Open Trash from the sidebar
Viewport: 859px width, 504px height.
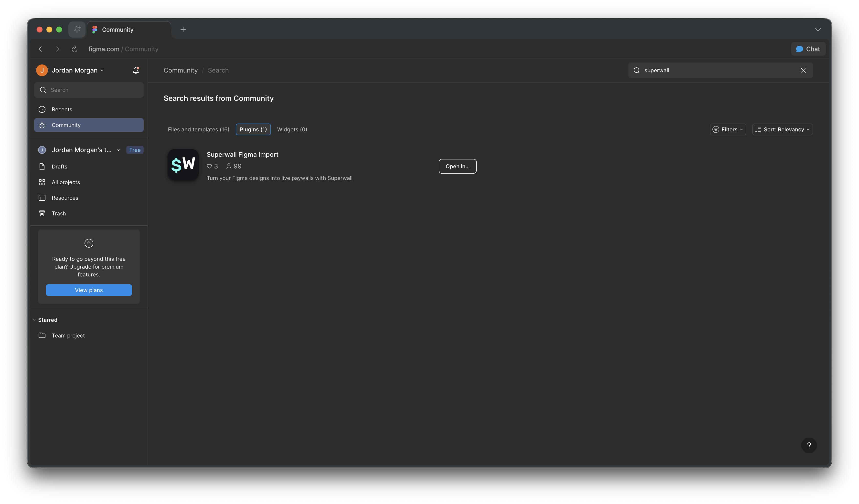pyautogui.click(x=59, y=213)
